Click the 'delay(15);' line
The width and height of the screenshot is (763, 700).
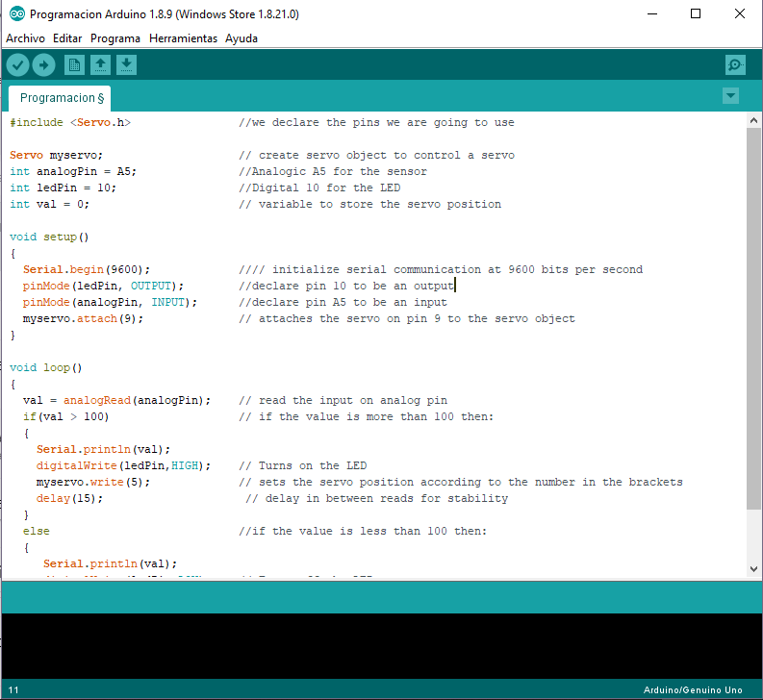click(x=69, y=499)
